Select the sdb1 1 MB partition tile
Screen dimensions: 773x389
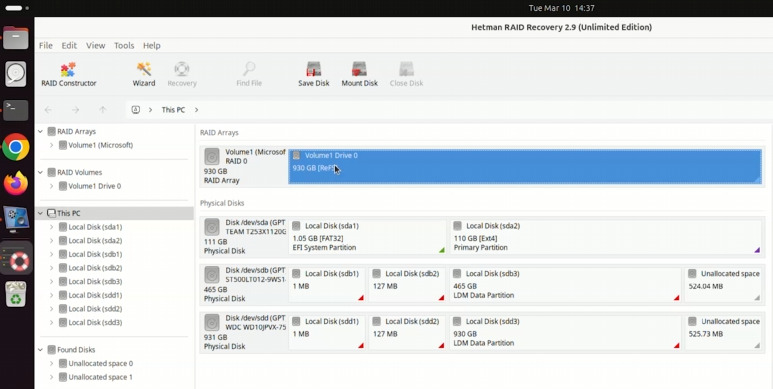tap(327, 284)
